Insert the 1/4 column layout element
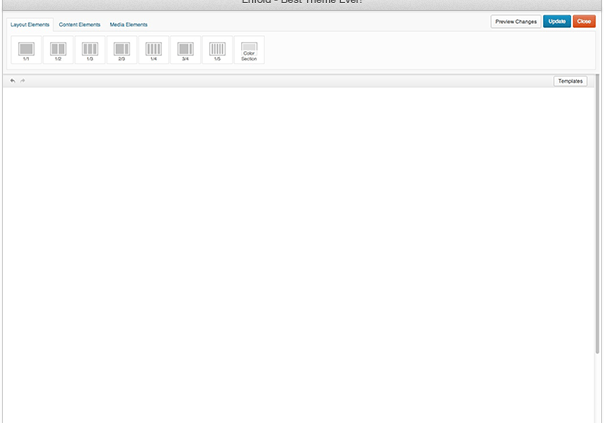 click(x=154, y=50)
